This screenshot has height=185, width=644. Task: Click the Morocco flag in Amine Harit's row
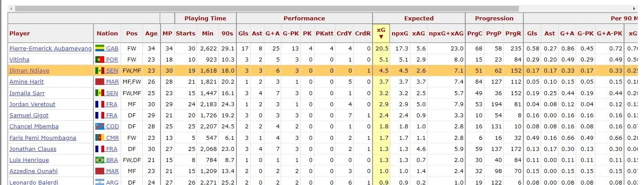click(x=99, y=81)
